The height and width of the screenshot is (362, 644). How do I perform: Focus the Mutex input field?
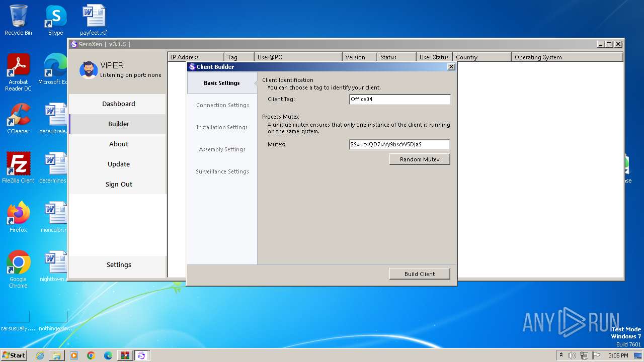click(x=399, y=145)
